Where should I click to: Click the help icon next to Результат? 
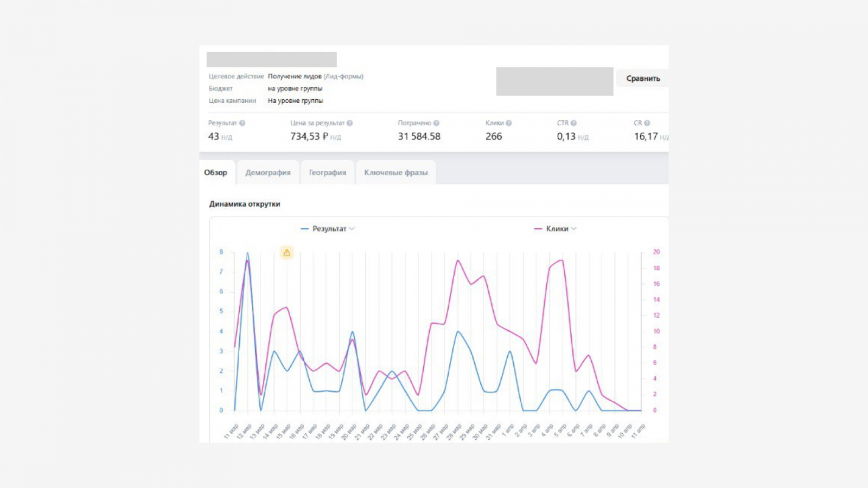pyautogui.click(x=242, y=123)
